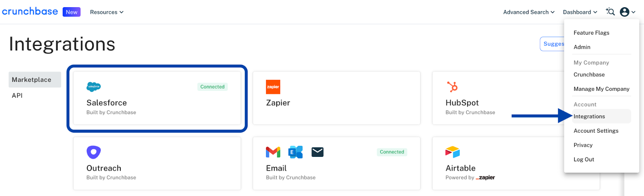Viewport: 644px width, 196px height.
Task: Click the Zapier orange logo icon
Action: point(273,87)
